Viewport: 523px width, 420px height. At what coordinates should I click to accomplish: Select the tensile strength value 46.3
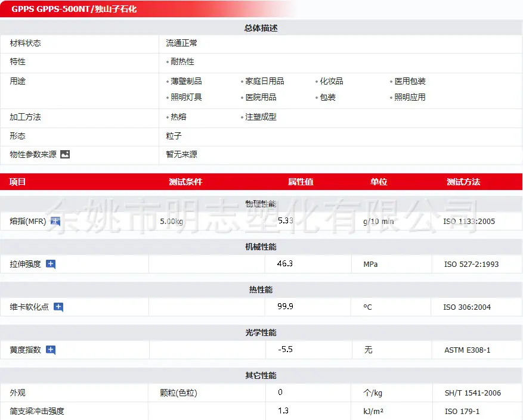[x=285, y=264]
